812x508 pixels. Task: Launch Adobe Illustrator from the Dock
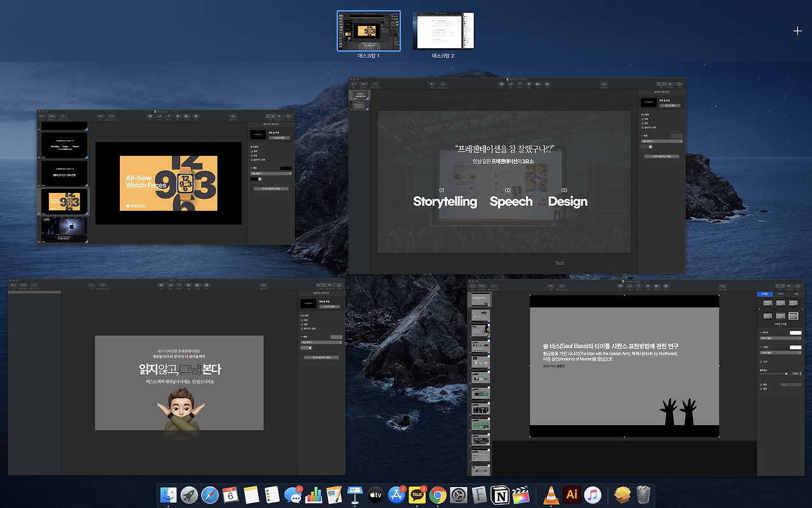572,495
